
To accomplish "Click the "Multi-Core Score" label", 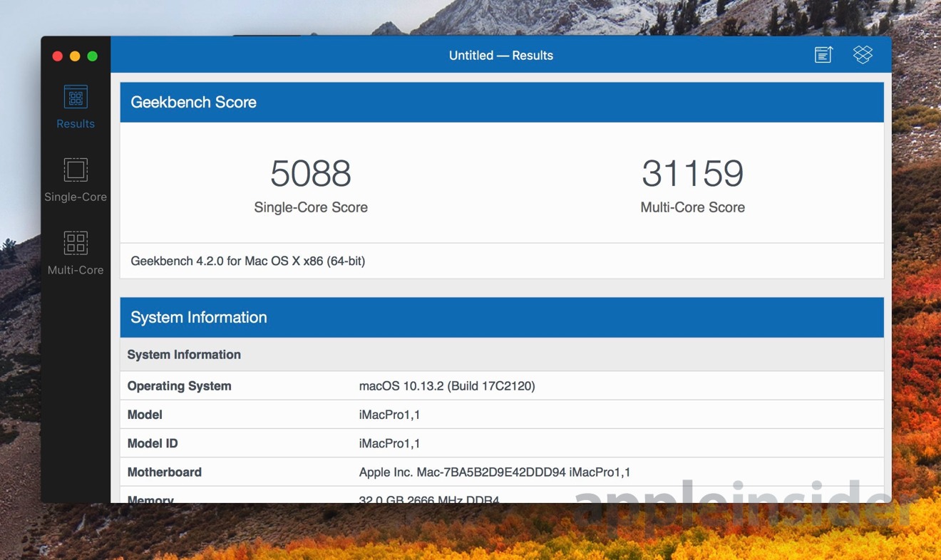I will [x=693, y=207].
